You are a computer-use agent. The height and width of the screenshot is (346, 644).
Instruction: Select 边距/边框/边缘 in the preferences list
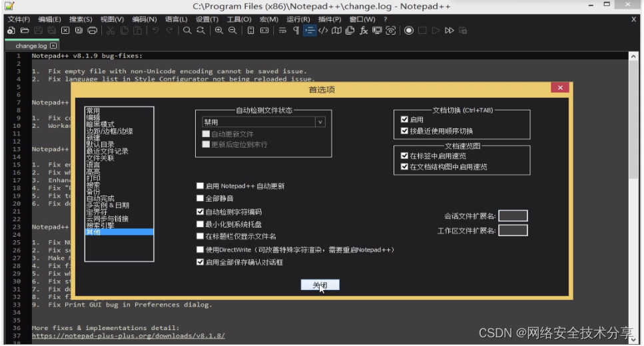[119, 131]
